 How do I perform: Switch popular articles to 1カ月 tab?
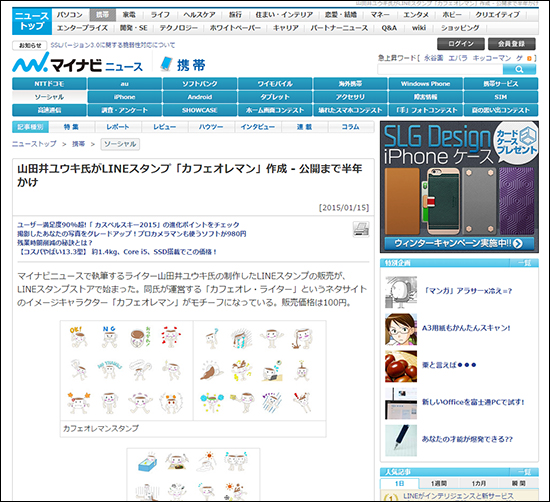[x=478, y=483]
